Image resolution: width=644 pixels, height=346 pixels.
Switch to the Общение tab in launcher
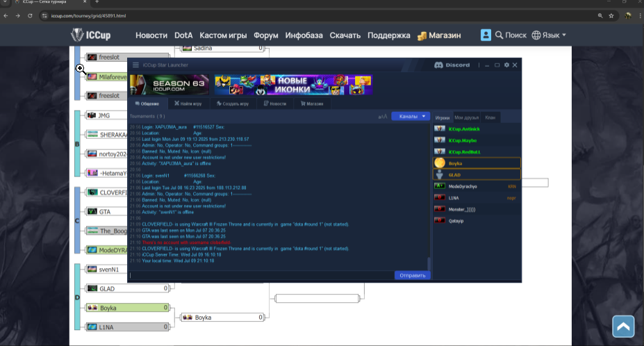click(147, 104)
